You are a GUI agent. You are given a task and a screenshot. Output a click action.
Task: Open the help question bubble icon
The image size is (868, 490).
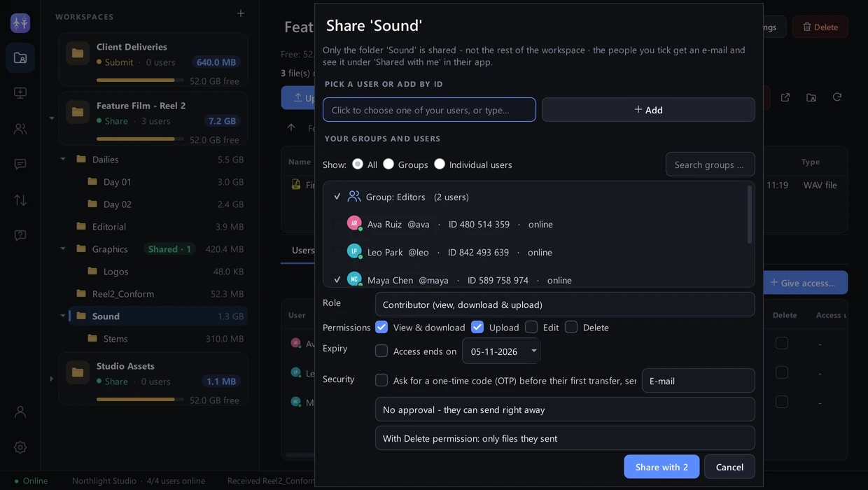click(20, 234)
